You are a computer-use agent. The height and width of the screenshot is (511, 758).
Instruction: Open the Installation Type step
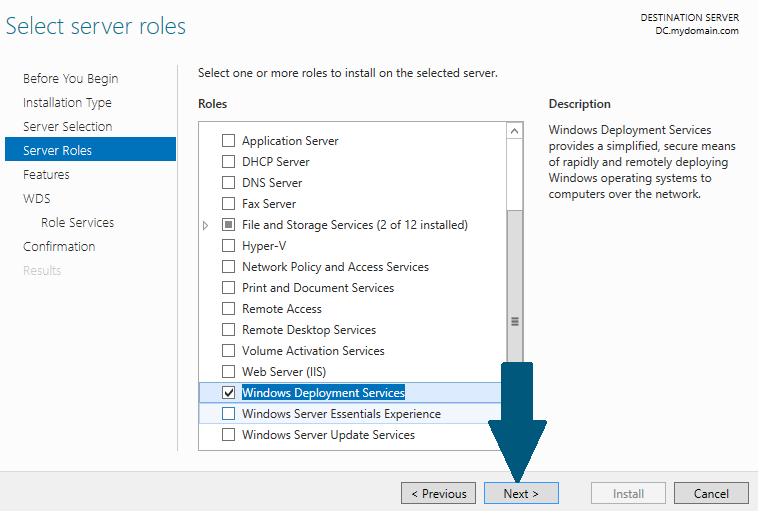pyautogui.click(x=67, y=102)
